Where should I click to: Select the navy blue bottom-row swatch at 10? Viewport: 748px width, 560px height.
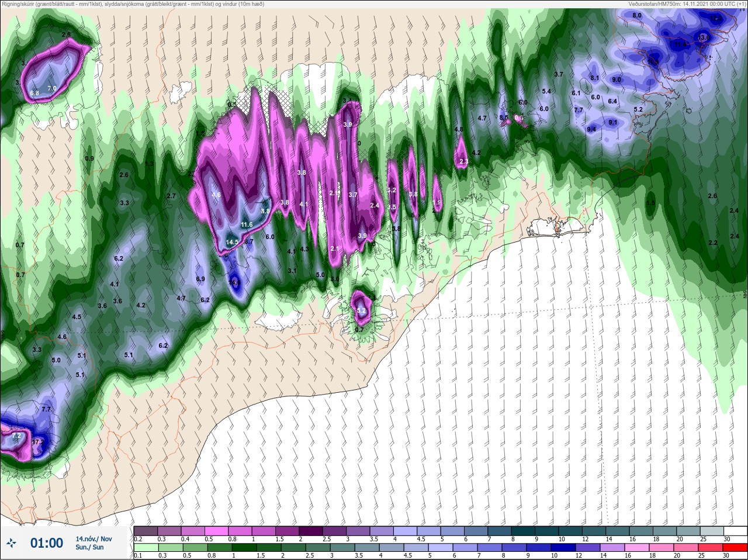point(564,547)
